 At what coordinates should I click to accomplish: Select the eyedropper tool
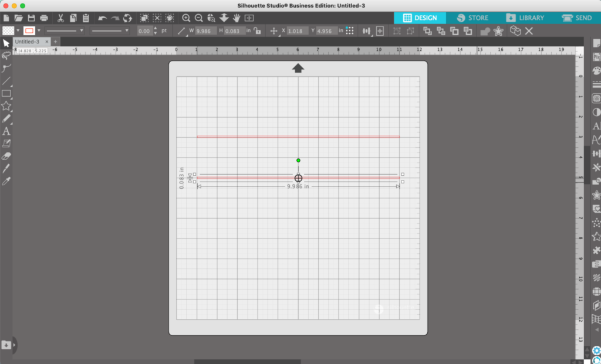6,181
